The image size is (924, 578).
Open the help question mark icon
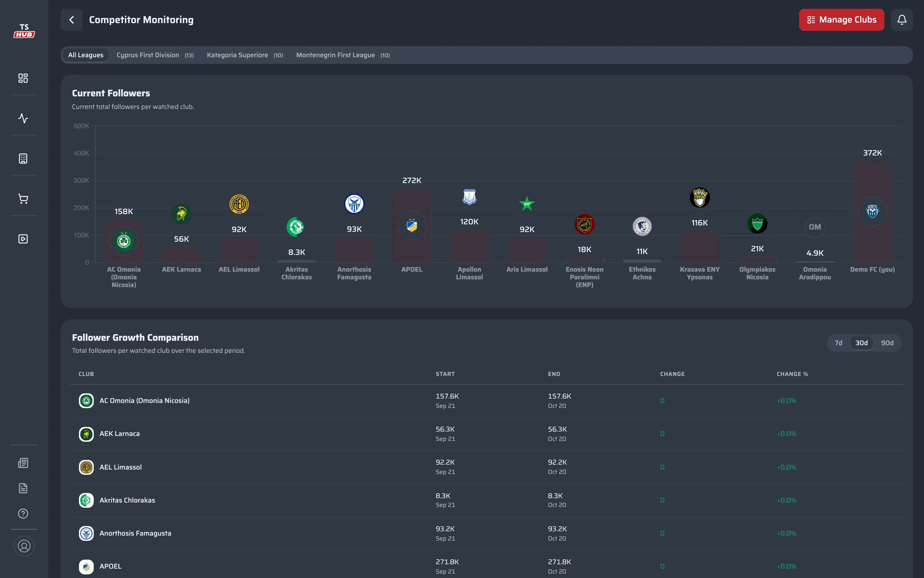click(23, 513)
